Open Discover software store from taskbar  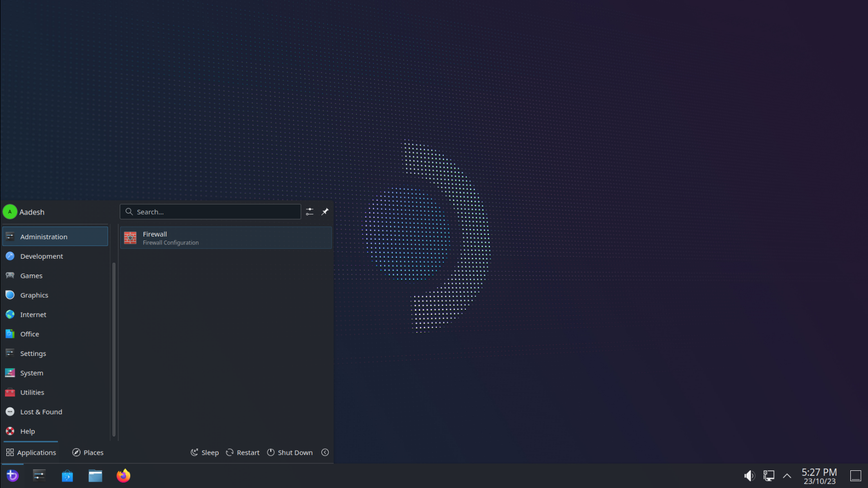click(x=67, y=475)
